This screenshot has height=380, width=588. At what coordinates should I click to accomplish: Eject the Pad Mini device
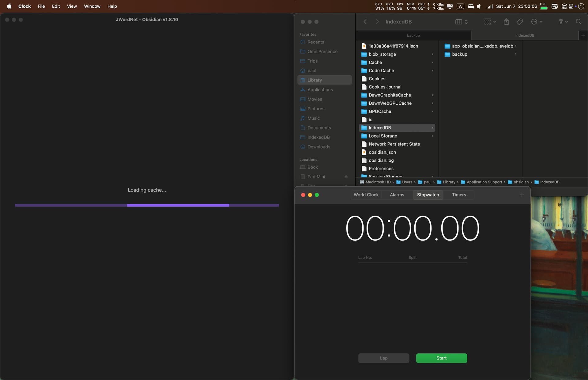click(346, 177)
